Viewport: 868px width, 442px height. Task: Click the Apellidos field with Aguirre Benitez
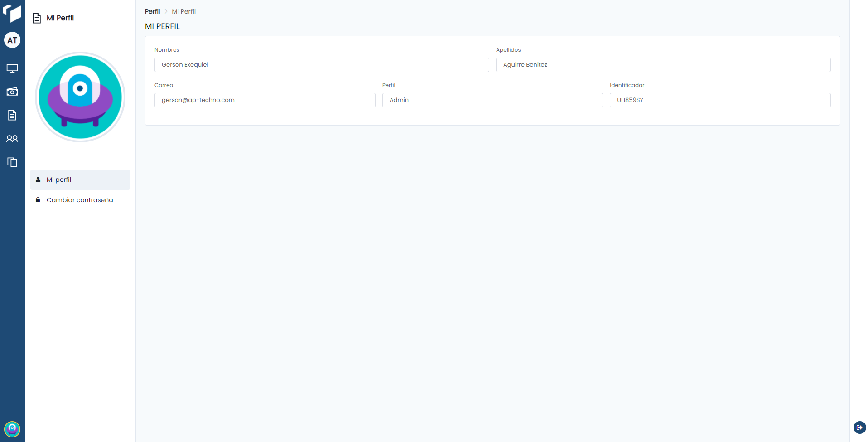pos(663,65)
